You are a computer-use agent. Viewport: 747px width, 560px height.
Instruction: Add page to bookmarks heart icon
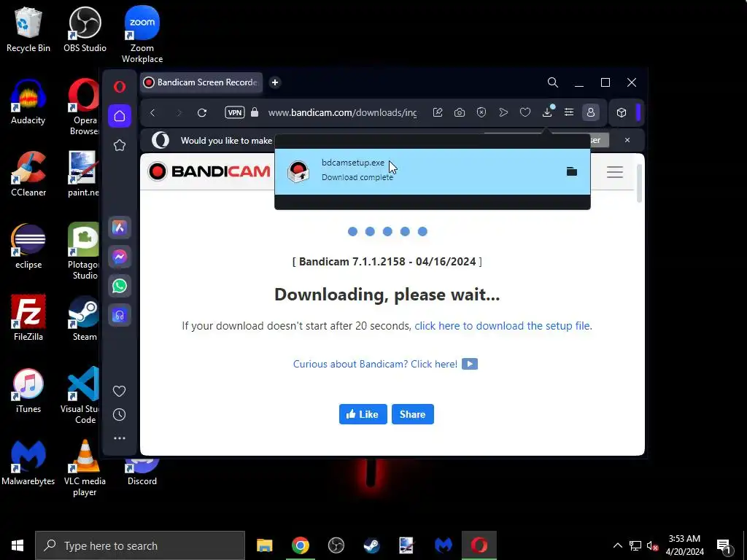click(x=525, y=112)
